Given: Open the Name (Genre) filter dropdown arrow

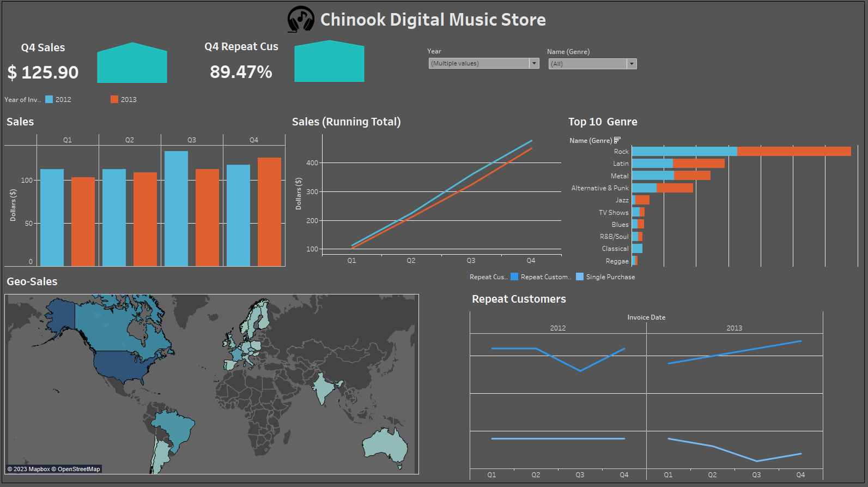Looking at the screenshot, I should (632, 64).
